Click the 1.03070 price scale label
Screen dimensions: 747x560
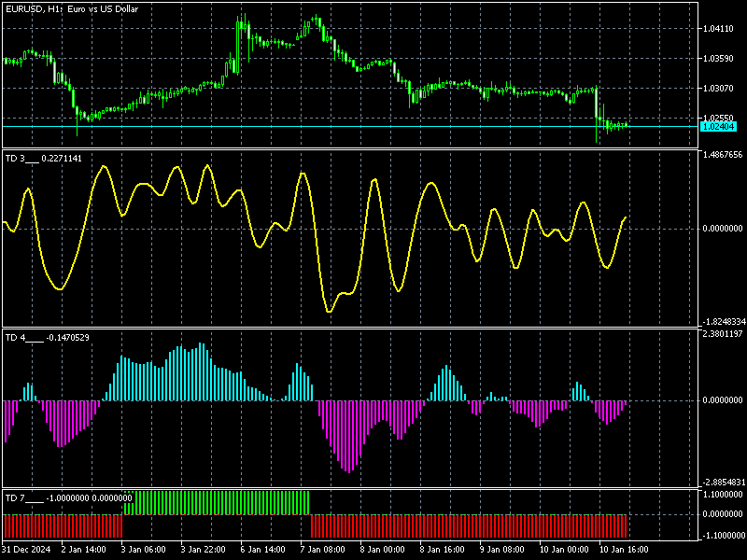pos(718,88)
